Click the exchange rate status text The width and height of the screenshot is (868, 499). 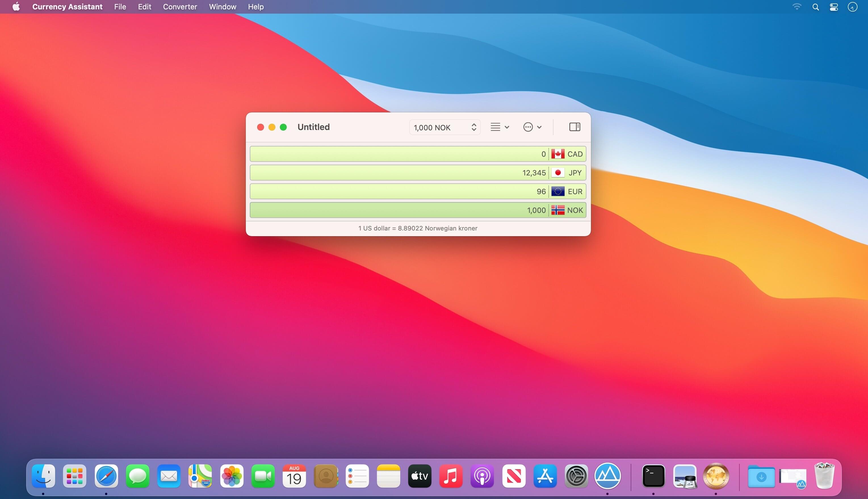(x=418, y=228)
